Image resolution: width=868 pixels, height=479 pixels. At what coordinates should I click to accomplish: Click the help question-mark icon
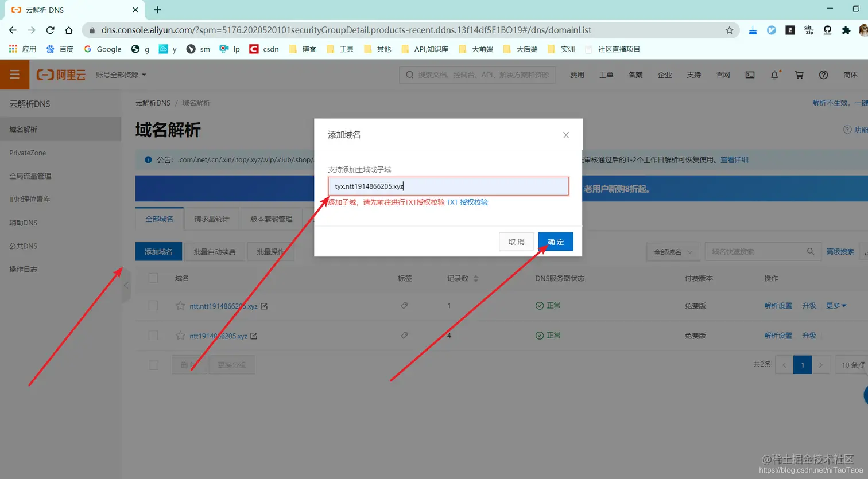(x=823, y=75)
